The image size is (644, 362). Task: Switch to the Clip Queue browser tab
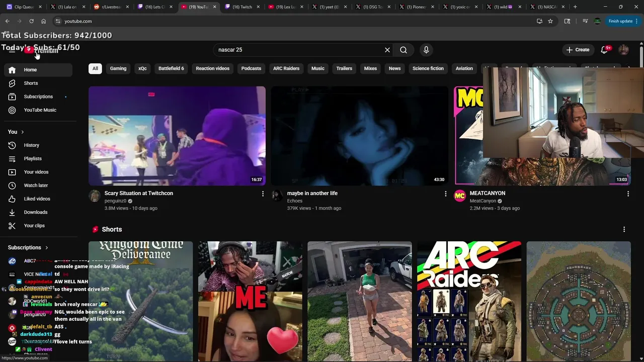[24, 7]
